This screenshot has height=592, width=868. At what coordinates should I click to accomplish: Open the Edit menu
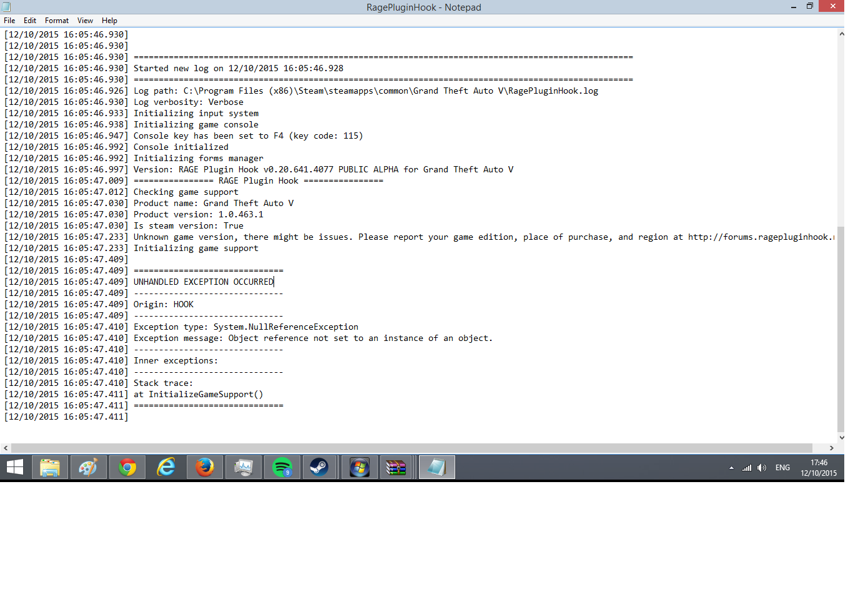[30, 21]
